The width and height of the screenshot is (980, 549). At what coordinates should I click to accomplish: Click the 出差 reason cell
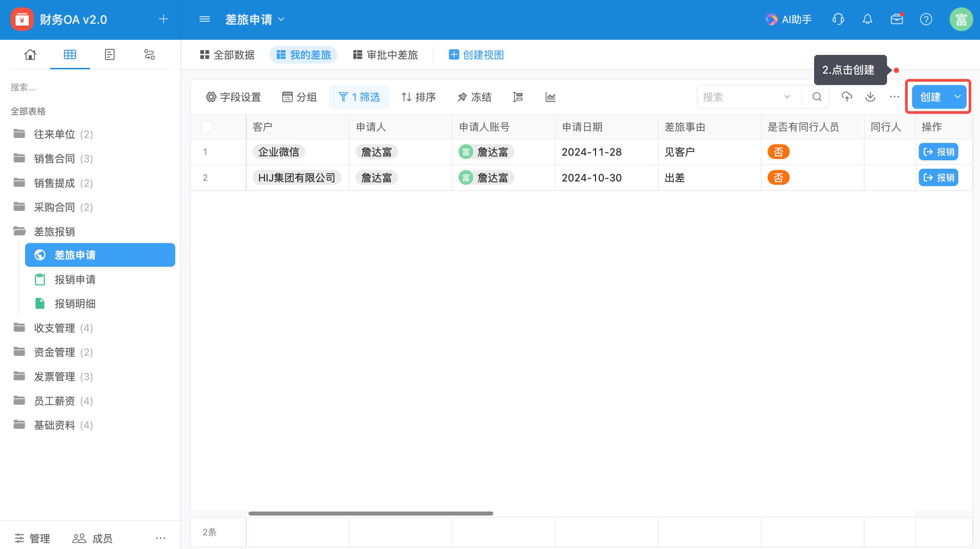click(x=709, y=177)
